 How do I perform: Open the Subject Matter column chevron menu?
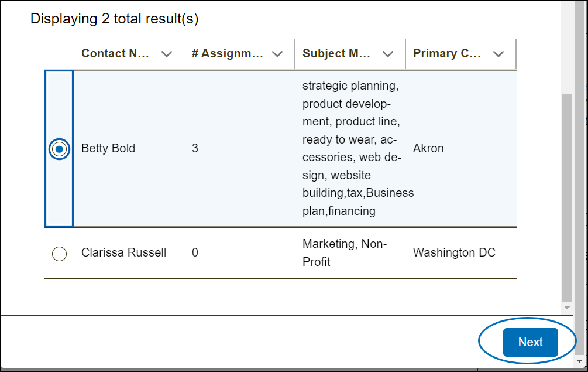pyautogui.click(x=388, y=54)
